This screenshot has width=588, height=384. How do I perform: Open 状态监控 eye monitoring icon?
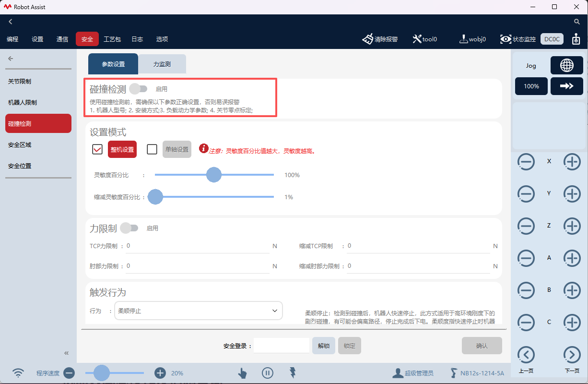coord(506,39)
